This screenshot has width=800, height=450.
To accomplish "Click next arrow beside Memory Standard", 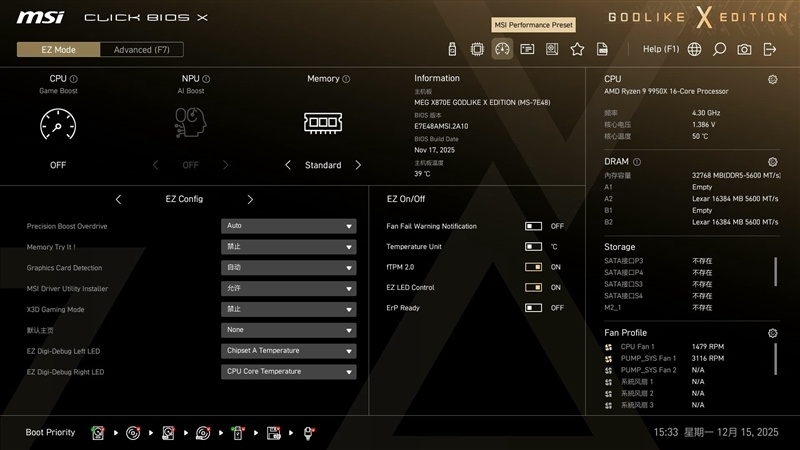I will tap(358, 165).
